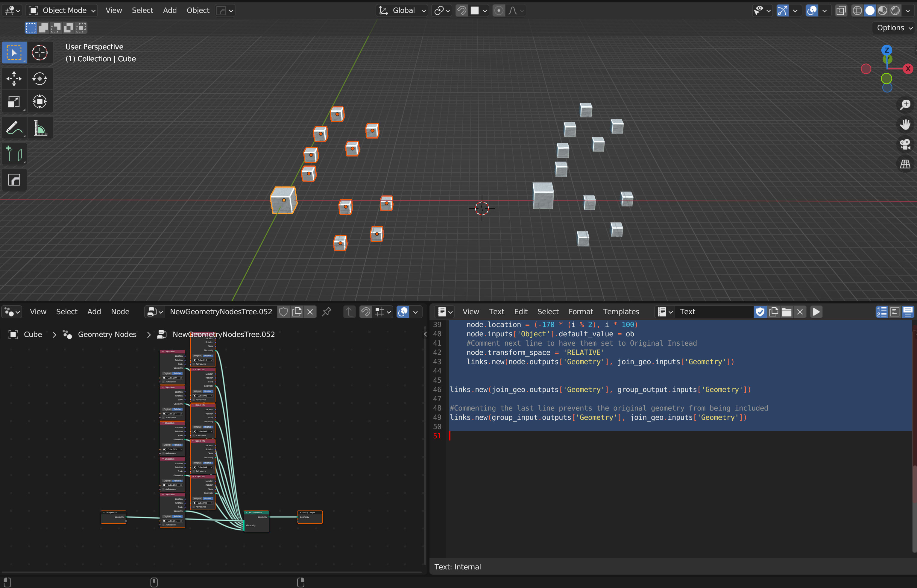917x588 pixels.
Task: Switch to rendered viewport shading
Action: [895, 10]
